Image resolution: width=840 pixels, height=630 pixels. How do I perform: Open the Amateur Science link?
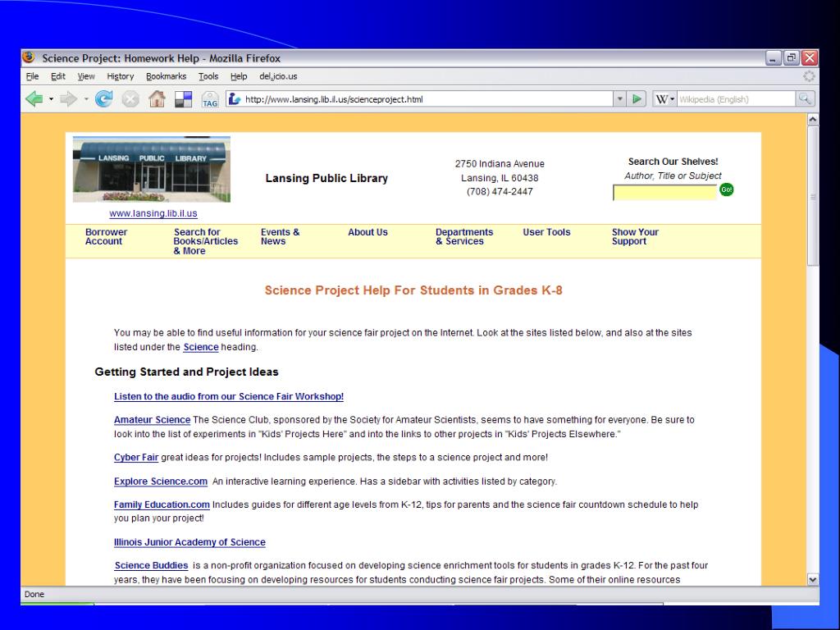[x=152, y=420]
